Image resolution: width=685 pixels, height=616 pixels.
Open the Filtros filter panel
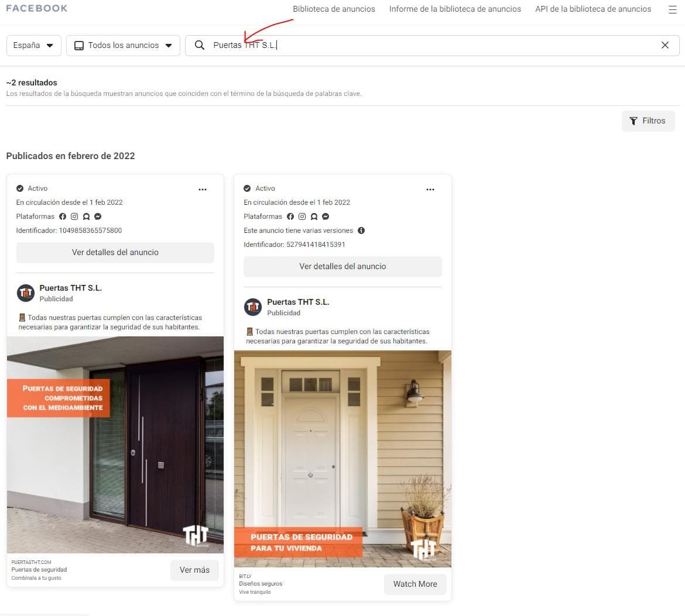tap(648, 121)
